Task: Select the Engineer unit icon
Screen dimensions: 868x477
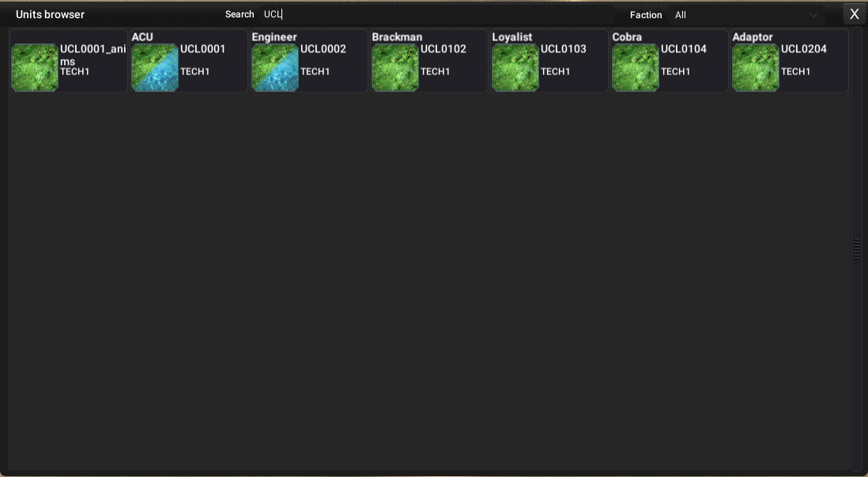Action: pyautogui.click(x=275, y=67)
